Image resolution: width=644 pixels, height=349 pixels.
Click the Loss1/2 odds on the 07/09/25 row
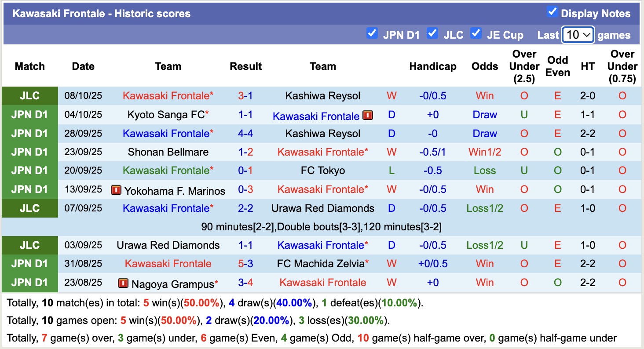(484, 208)
